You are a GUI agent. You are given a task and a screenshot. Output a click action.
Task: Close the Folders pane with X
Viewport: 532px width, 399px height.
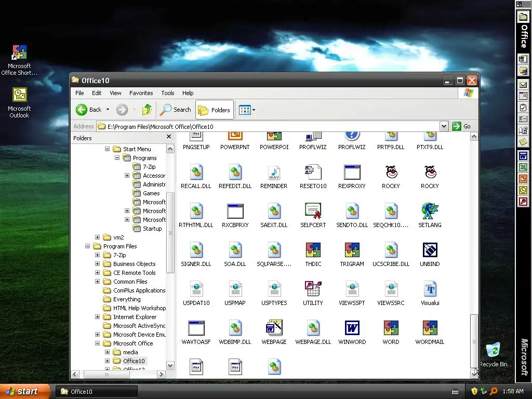coord(169,137)
